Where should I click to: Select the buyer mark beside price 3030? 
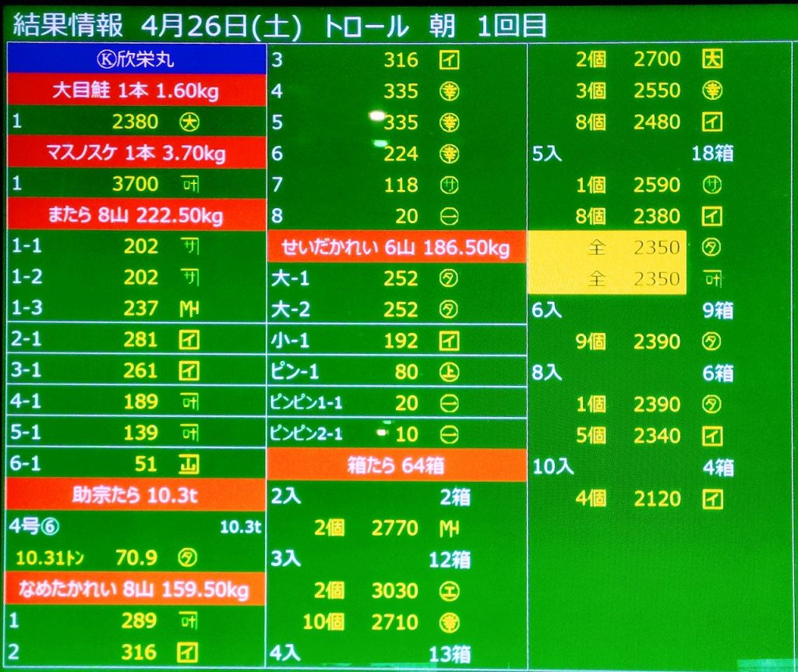(448, 591)
